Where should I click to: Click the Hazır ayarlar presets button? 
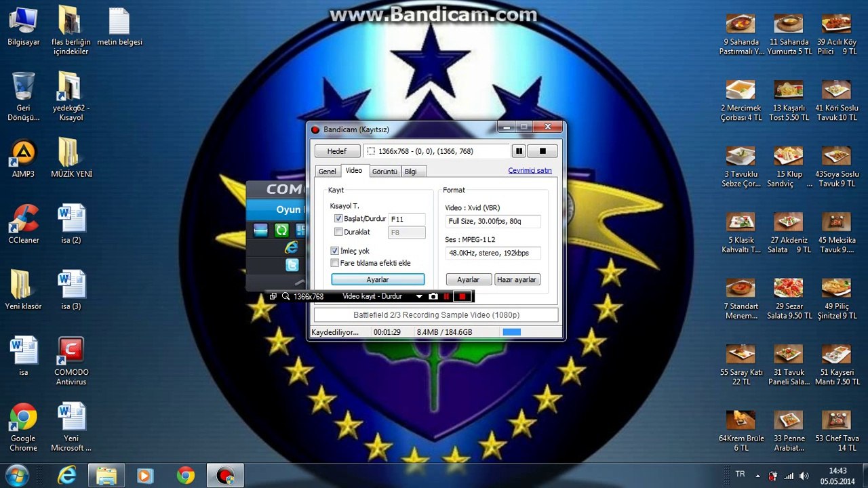(x=517, y=279)
